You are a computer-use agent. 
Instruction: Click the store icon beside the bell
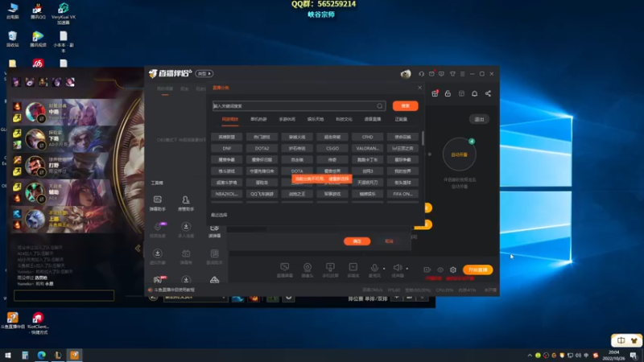tap(461, 93)
